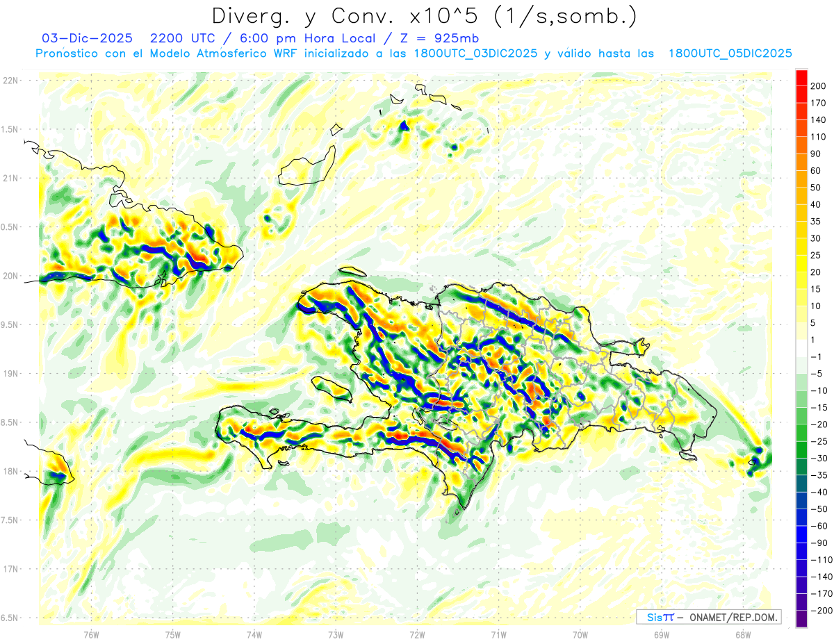834x644 pixels.
Task: Click the '71W' longitude axis label
Action: pyautogui.click(x=498, y=635)
